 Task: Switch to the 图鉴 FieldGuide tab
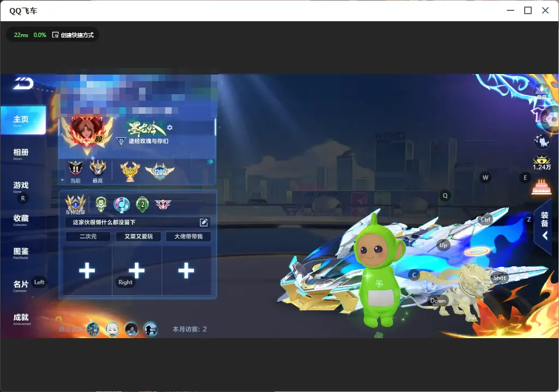21,252
